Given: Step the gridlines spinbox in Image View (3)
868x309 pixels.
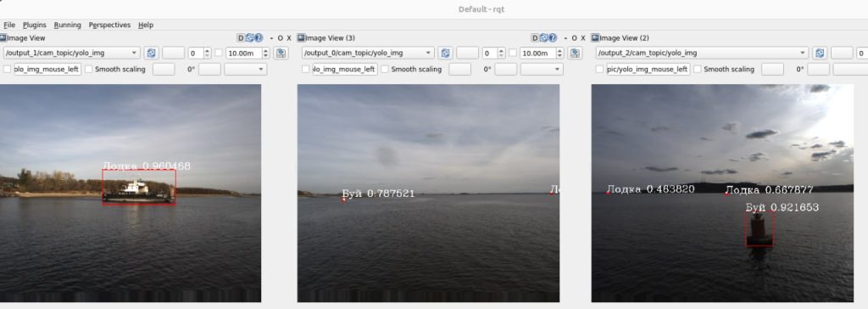Looking at the screenshot, I should pyautogui.click(x=502, y=53).
